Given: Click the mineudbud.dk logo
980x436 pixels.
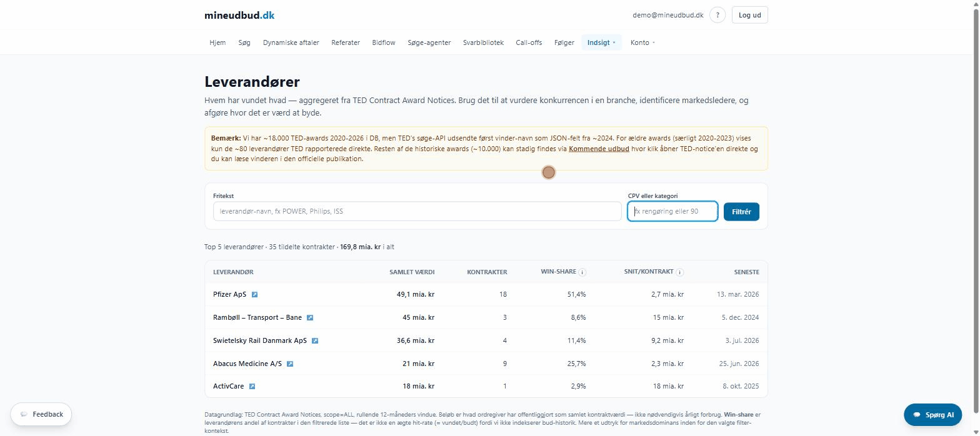Looking at the screenshot, I should [239, 15].
